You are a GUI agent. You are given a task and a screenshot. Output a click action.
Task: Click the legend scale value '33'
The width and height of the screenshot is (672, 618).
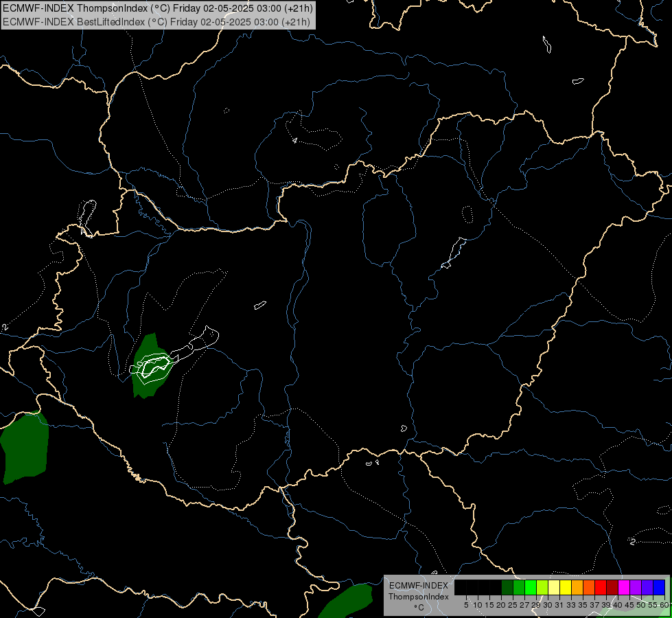click(x=571, y=605)
